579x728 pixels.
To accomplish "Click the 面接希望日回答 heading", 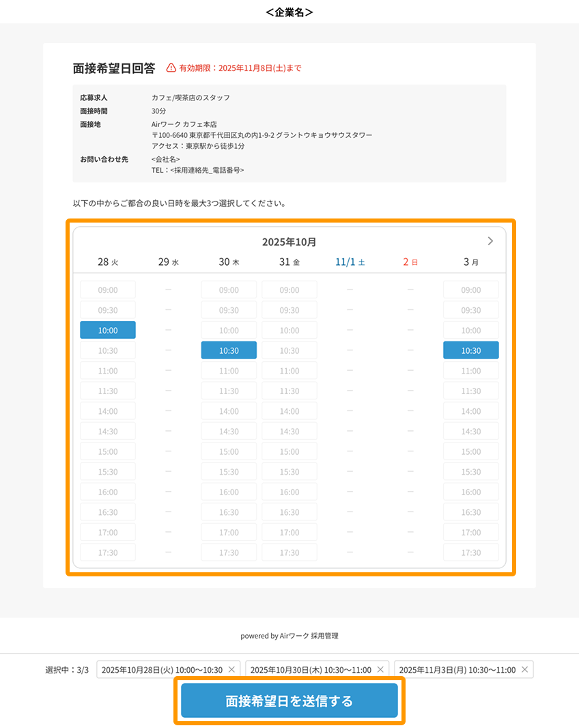I will pyautogui.click(x=114, y=68).
